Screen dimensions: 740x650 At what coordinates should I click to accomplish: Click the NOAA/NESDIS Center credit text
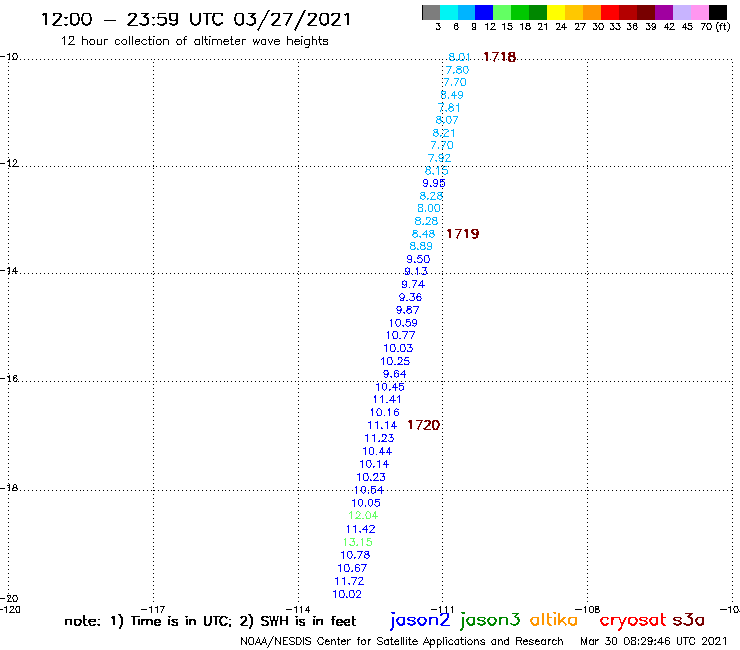[x=402, y=642]
